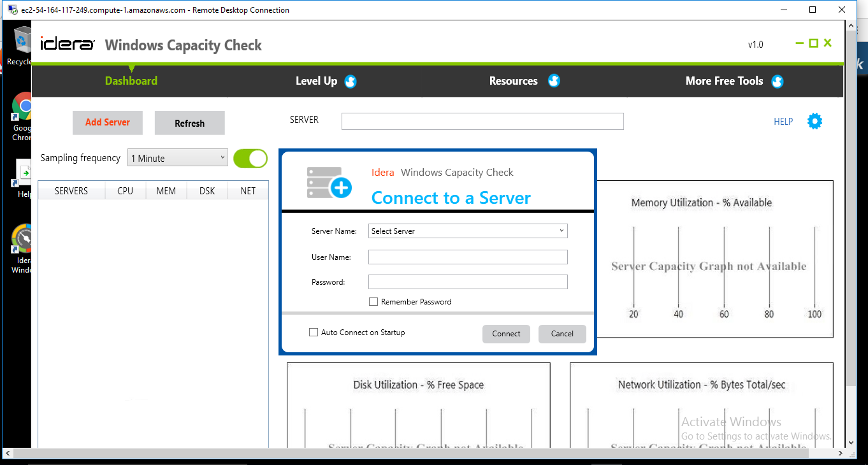Click the bird icon beside Resources
This screenshot has width=868, height=465.
[x=554, y=81]
